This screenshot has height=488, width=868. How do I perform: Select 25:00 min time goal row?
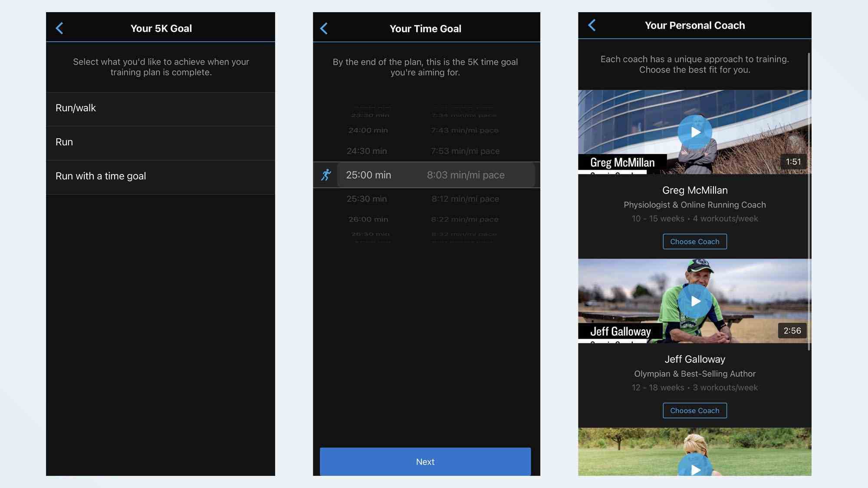pyautogui.click(x=425, y=174)
